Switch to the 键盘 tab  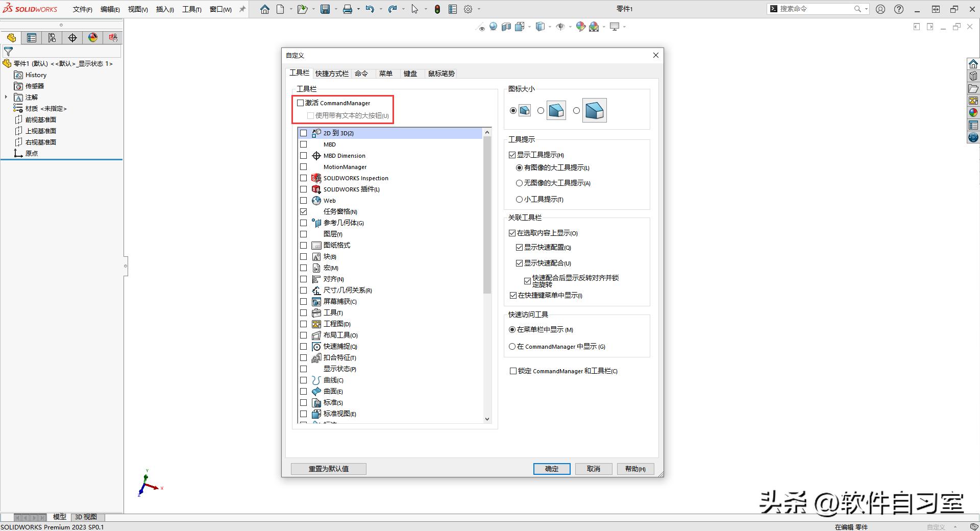tap(411, 74)
